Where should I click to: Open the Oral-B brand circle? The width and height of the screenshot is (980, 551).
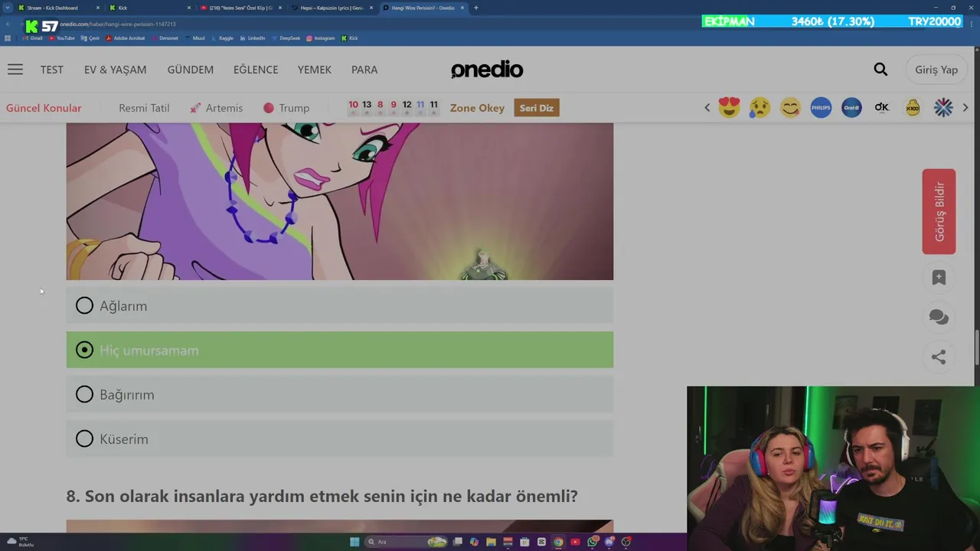[x=851, y=108]
